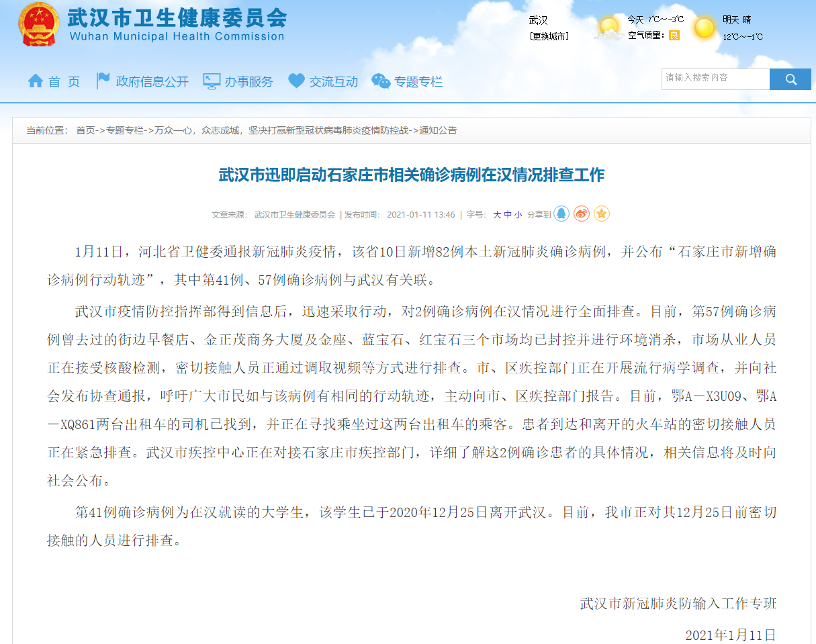This screenshot has width=816, height=644.
Task: Set font size to 小 (small)
Action: click(518, 215)
